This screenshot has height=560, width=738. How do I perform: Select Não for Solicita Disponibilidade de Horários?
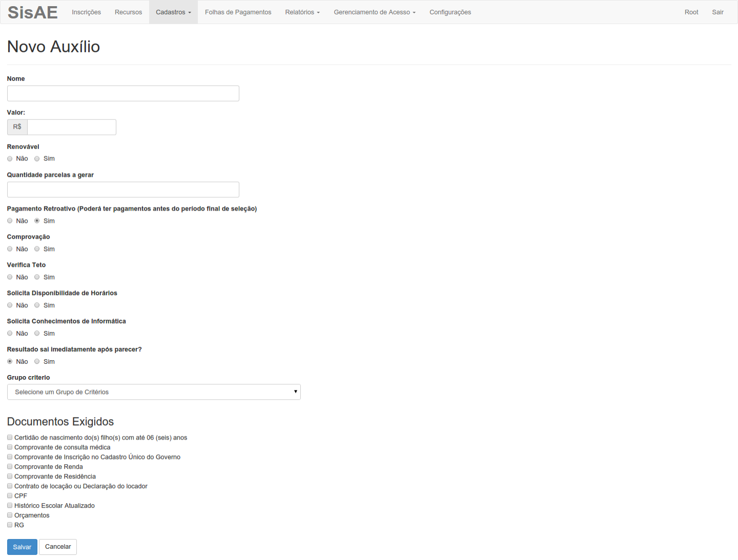pyautogui.click(x=10, y=305)
